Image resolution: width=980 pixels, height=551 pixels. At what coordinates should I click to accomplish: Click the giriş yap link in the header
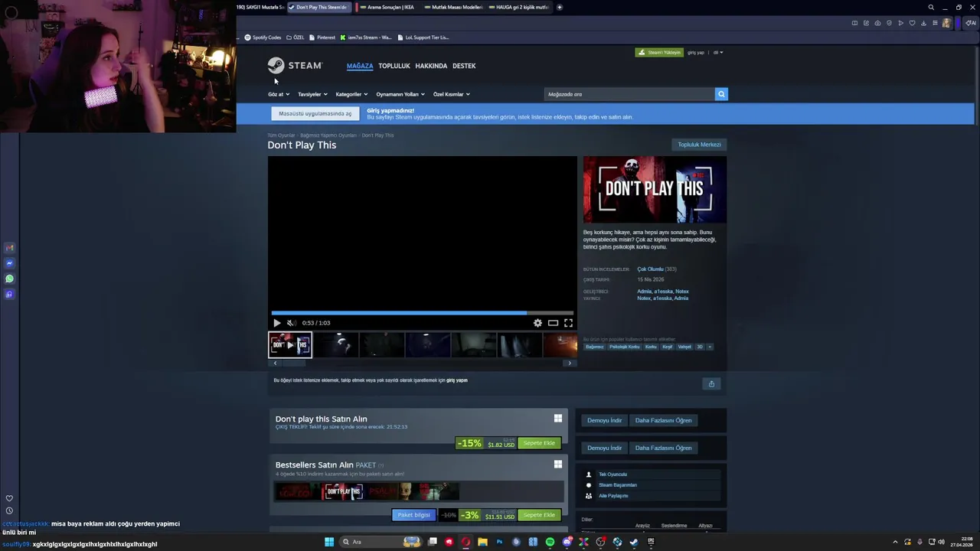(695, 53)
